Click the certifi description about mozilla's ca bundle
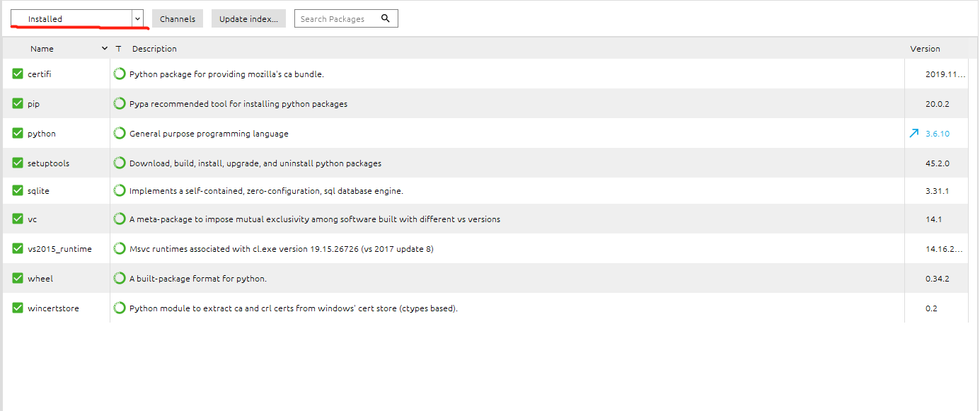The height and width of the screenshot is (411, 980). 226,74
